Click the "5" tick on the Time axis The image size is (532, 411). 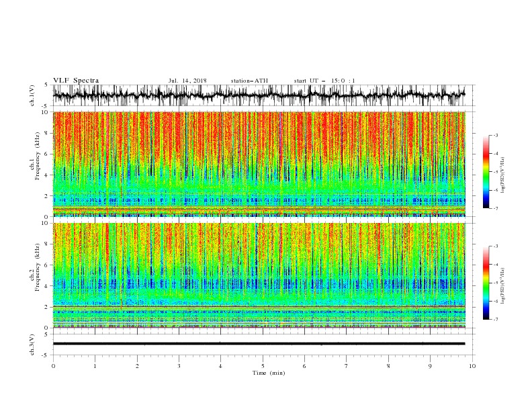[263, 366]
